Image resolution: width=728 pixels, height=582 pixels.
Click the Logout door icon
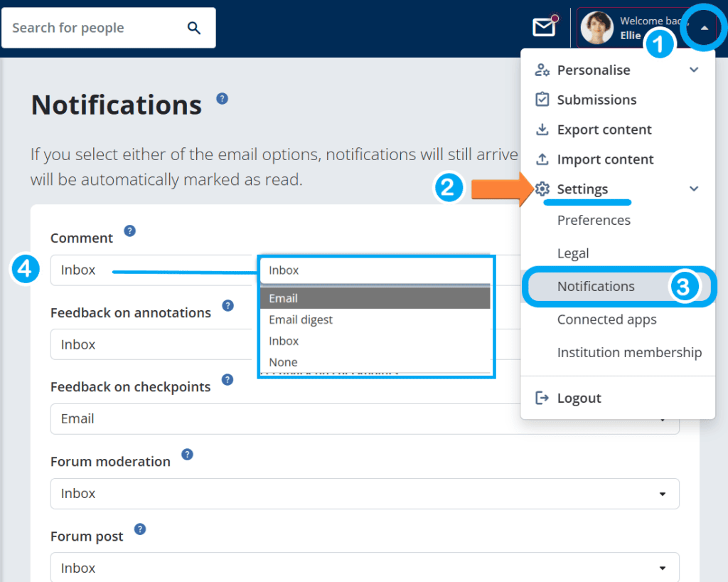point(542,398)
